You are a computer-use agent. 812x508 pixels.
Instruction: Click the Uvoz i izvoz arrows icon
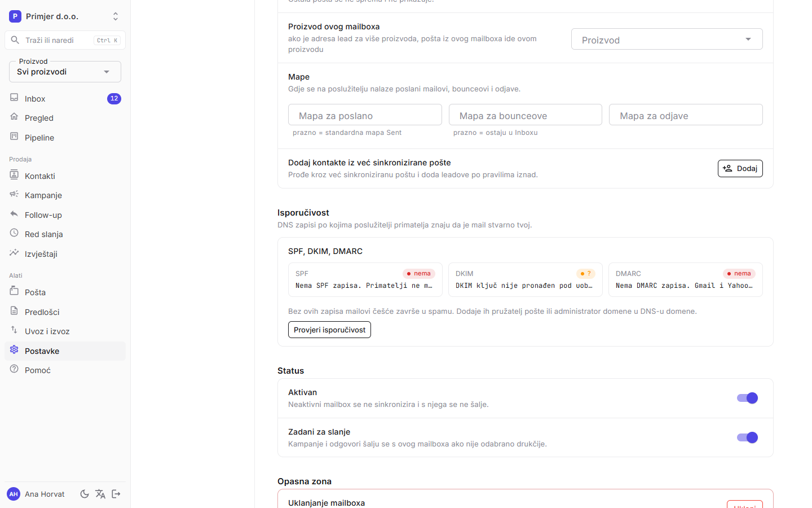(x=14, y=330)
